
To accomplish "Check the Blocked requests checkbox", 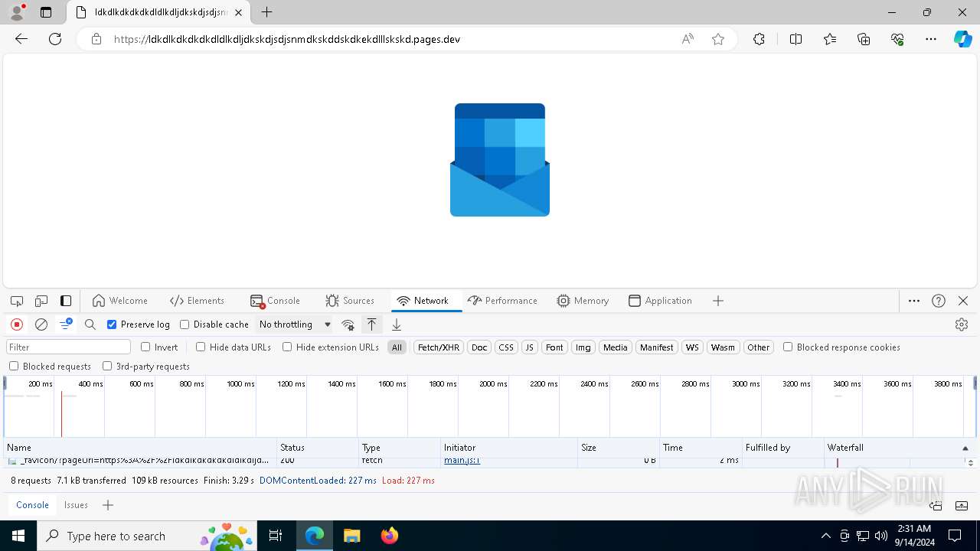I will tap(14, 366).
